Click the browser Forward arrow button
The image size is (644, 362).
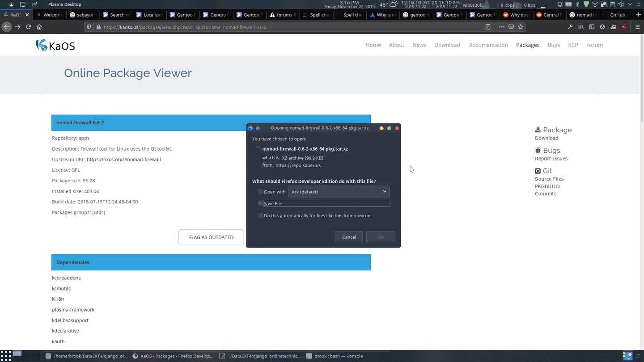pyautogui.click(x=18, y=27)
